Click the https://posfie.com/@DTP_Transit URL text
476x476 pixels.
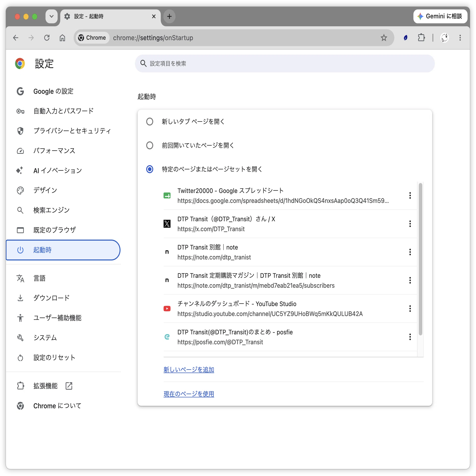220,342
